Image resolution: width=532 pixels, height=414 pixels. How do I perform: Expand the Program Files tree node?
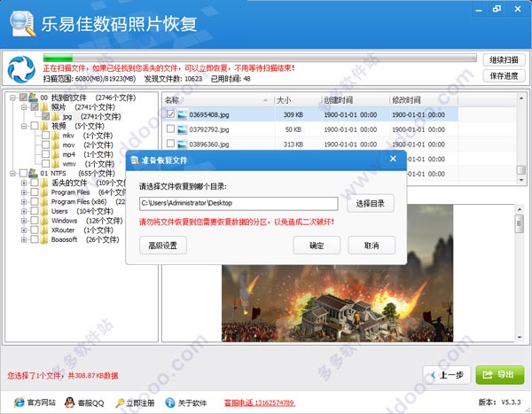[x=24, y=192]
